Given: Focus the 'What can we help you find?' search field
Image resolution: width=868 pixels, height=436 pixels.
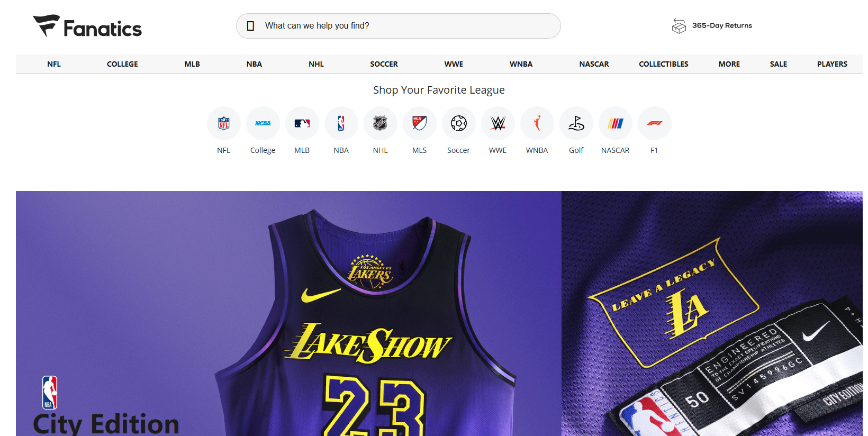Looking at the screenshot, I should coord(399,26).
